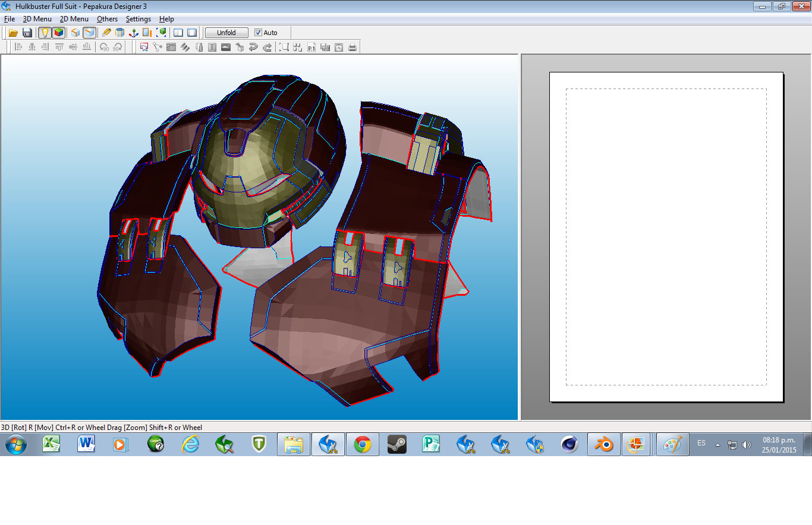Save the project with the floppy icon
The image size is (812, 525).
click(27, 33)
